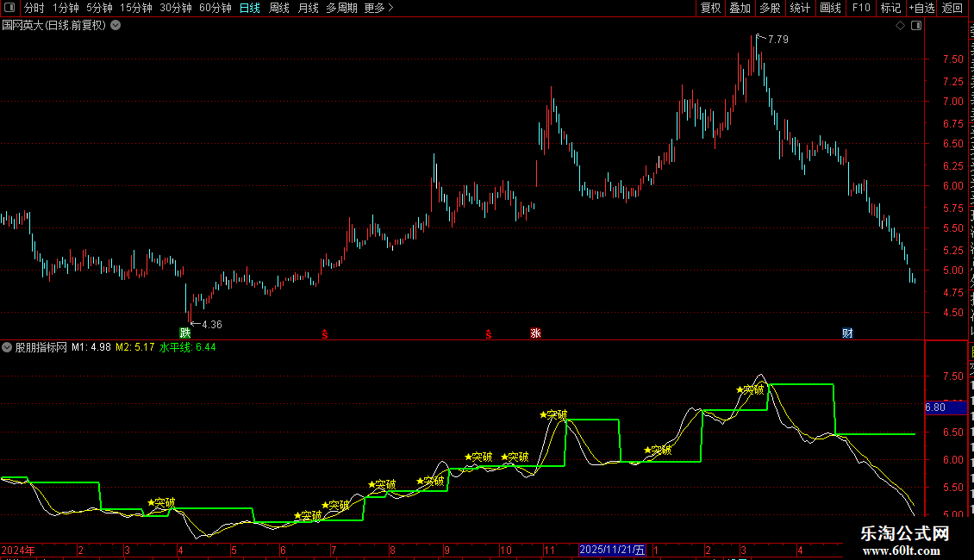Image resolution: width=974 pixels, height=560 pixels.
Task: Select the 1分钟 period tab
Action: point(66,8)
